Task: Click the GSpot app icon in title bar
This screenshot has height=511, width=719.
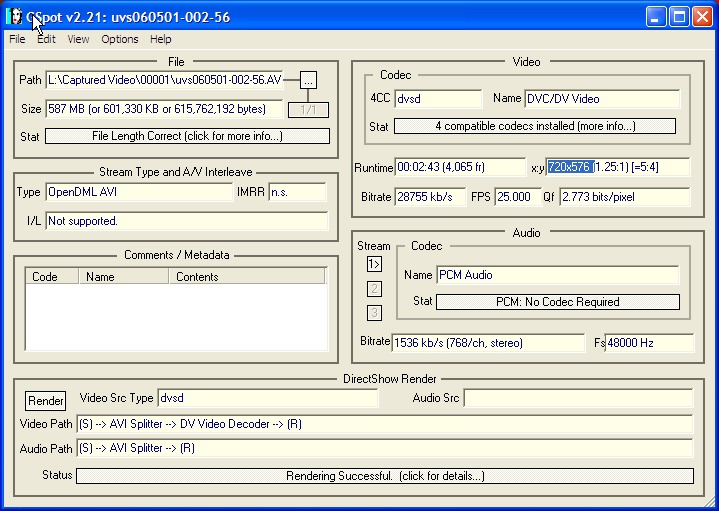Action: point(14,17)
